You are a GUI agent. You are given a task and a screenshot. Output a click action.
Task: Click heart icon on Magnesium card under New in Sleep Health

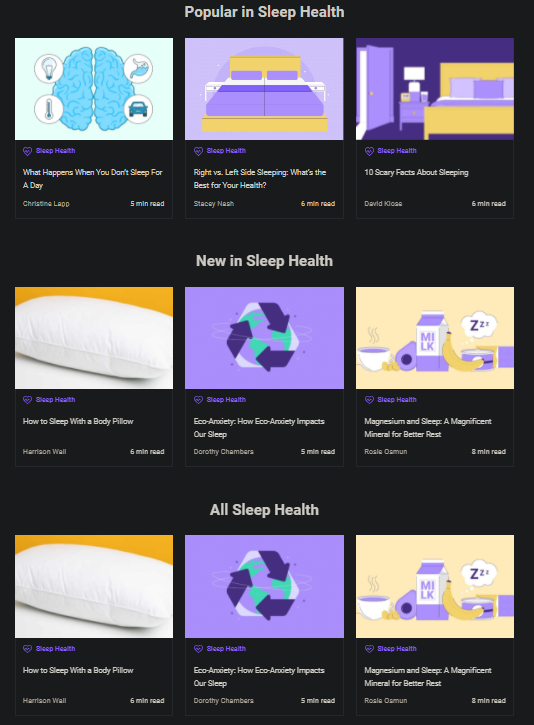(x=369, y=400)
